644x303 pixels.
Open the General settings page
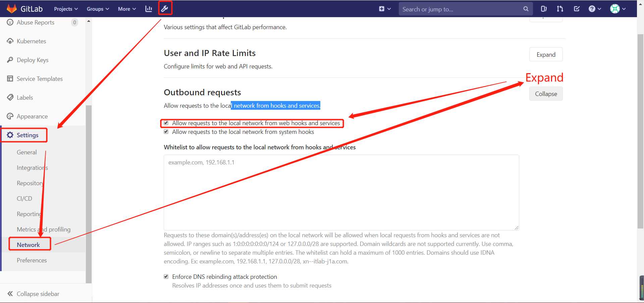(x=27, y=152)
